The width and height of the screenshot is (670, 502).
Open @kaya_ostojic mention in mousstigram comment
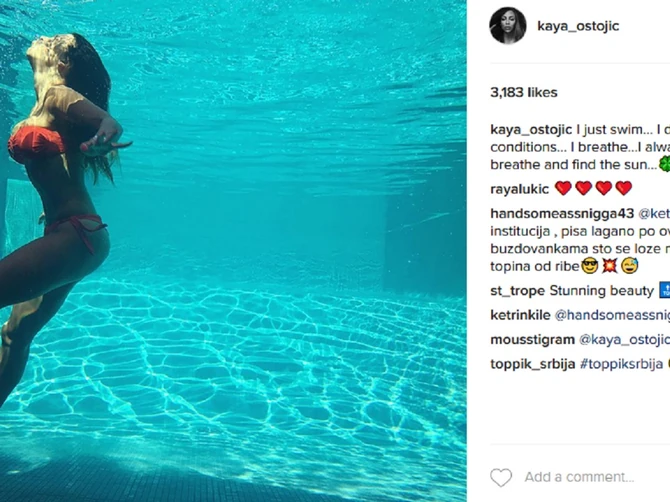point(624,340)
